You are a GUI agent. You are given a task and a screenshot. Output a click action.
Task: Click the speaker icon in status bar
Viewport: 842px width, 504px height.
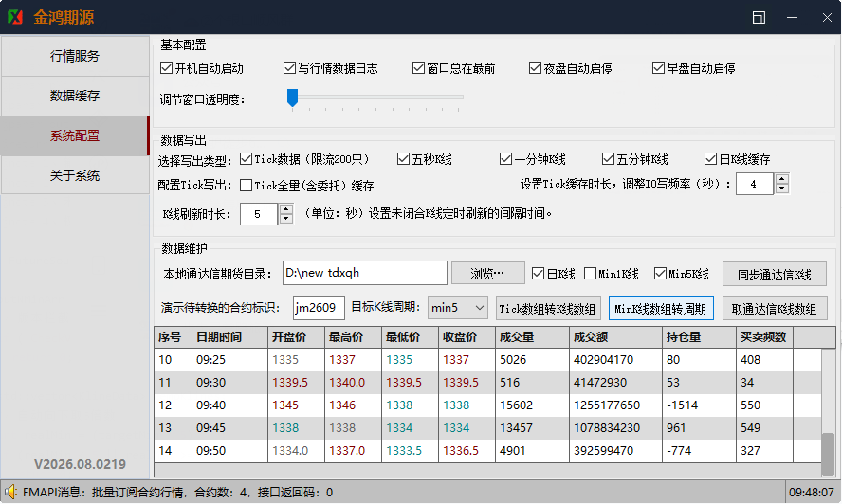click(10, 493)
